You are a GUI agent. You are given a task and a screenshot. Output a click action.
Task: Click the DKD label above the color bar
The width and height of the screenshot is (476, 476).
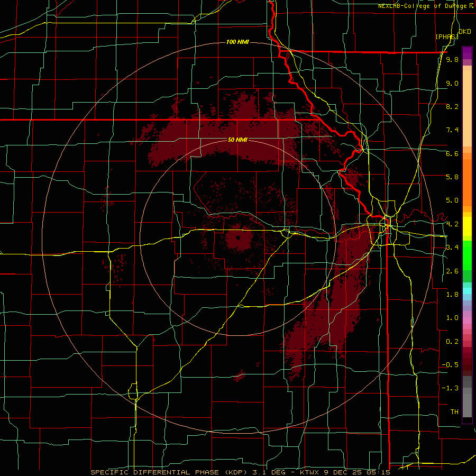click(465, 32)
